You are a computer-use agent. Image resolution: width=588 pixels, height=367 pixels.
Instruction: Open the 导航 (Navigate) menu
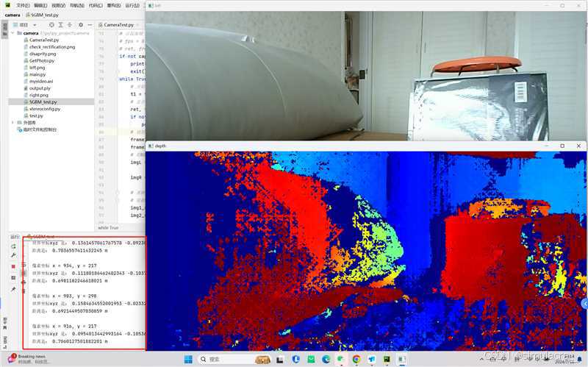coord(77,5)
